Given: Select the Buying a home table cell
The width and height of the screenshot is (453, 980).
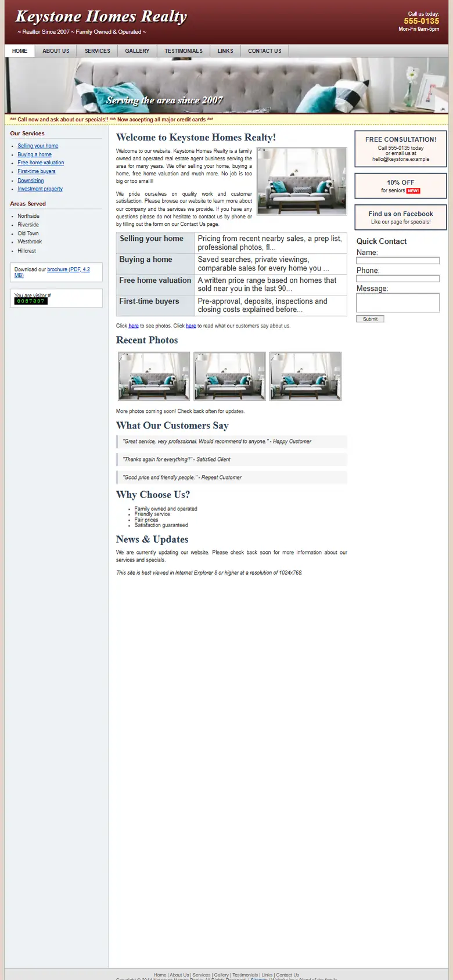Looking at the screenshot, I should tap(156, 264).
